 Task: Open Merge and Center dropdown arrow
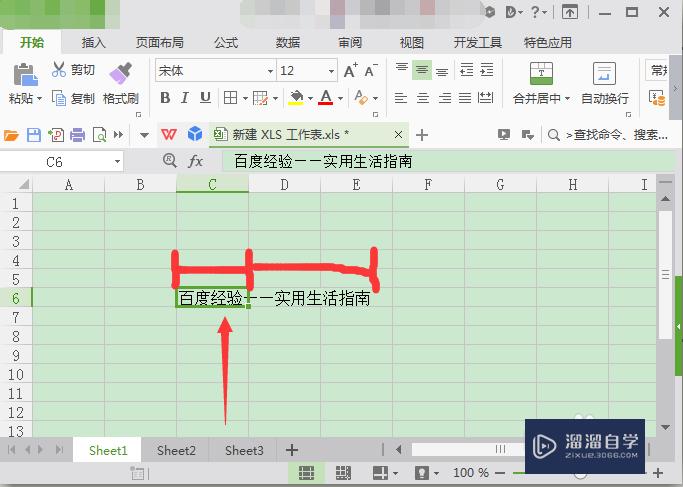click(x=567, y=99)
